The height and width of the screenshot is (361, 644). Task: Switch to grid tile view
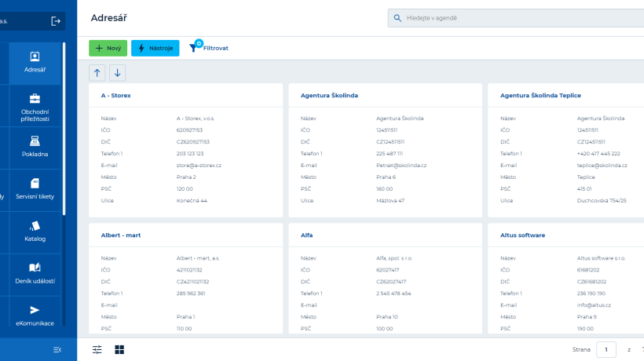coord(119,349)
